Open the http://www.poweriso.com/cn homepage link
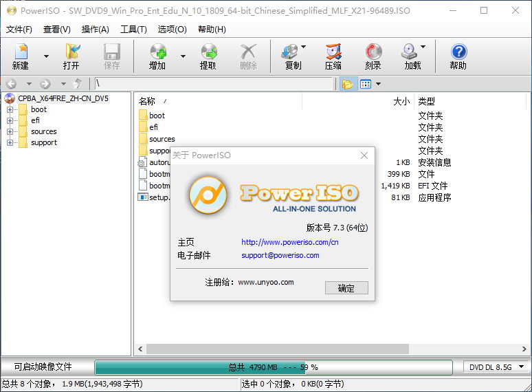 coord(290,242)
